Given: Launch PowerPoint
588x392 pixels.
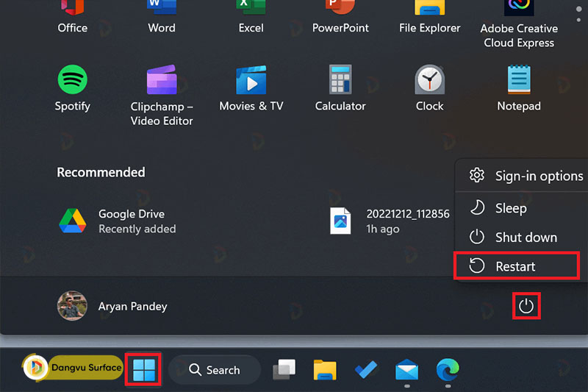Looking at the screenshot, I should click(340, 17).
